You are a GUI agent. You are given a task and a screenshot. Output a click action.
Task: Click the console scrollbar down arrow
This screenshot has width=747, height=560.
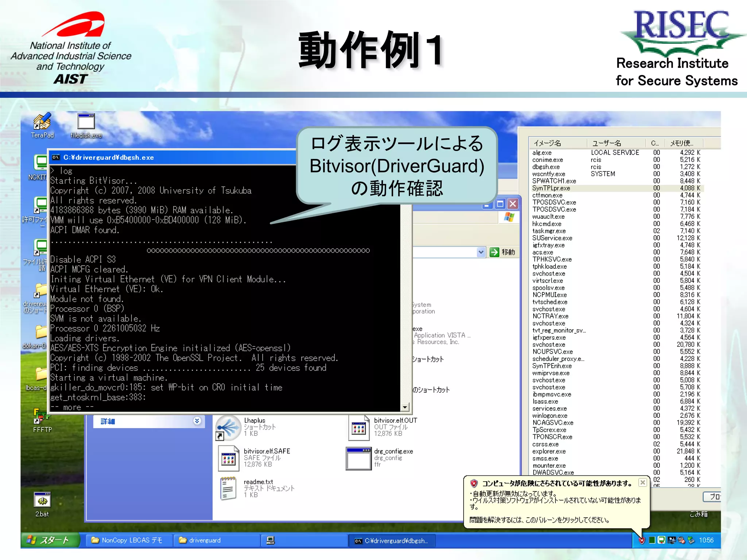tap(405, 407)
